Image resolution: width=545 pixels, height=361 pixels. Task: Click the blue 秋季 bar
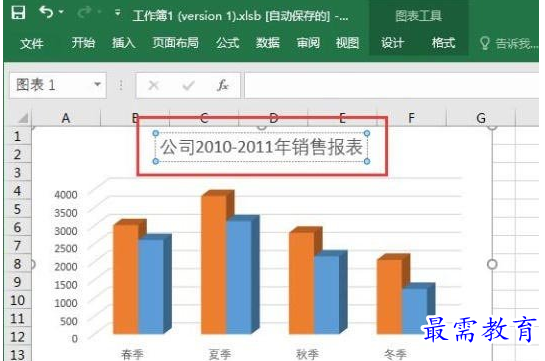327,295
